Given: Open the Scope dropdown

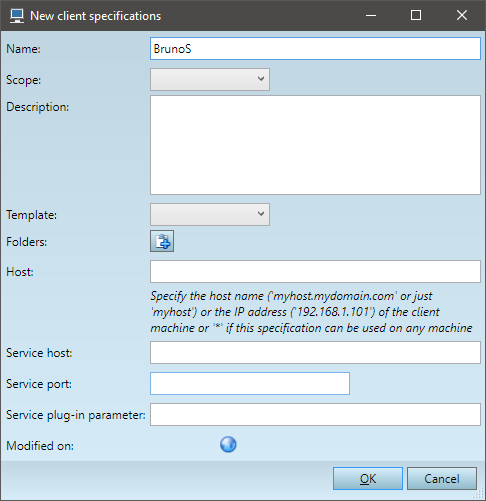Looking at the screenshot, I should click(x=210, y=79).
